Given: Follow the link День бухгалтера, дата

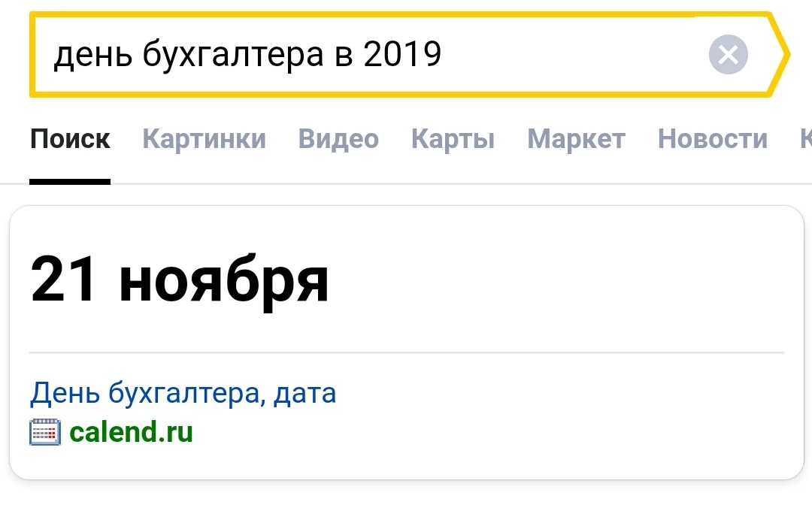Looking at the screenshot, I should click(183, 392).
